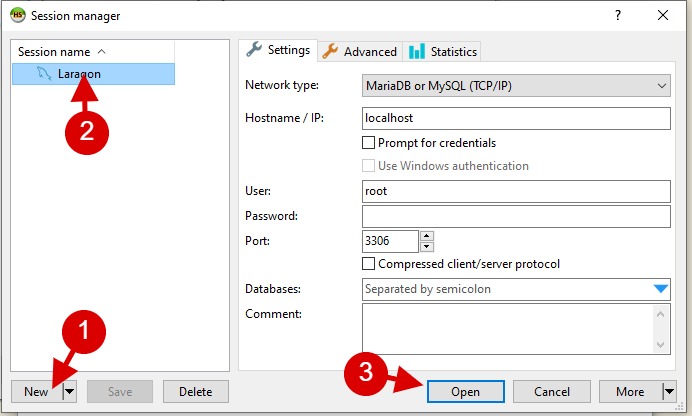Open the Databases blue dropdown arrow
The image size is (692, 416).
tap(661, 289)
